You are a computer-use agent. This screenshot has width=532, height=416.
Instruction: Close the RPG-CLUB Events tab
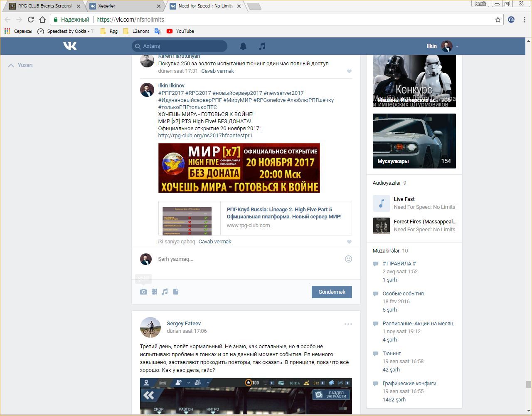click(79, 6)
